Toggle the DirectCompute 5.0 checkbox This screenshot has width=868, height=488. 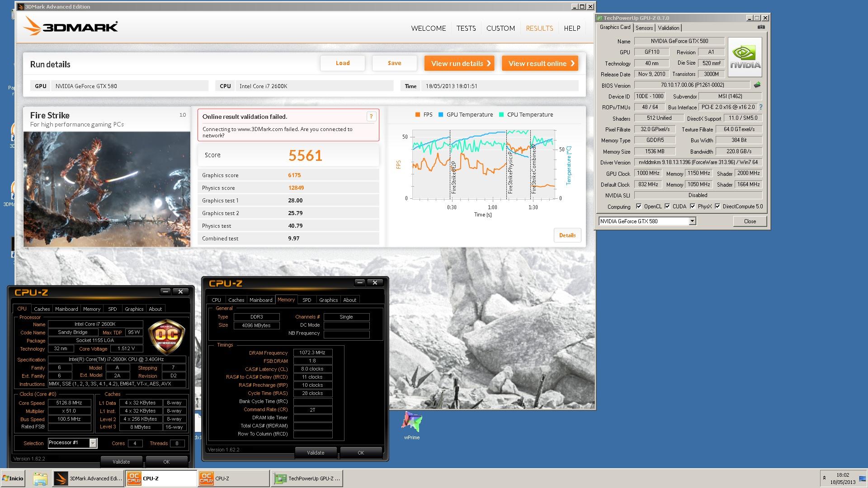point(717,206)
